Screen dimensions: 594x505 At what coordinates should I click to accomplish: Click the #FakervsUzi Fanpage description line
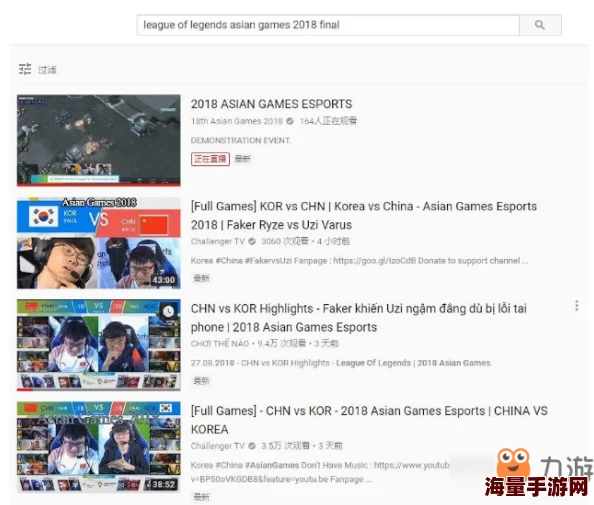coord(359,261)
